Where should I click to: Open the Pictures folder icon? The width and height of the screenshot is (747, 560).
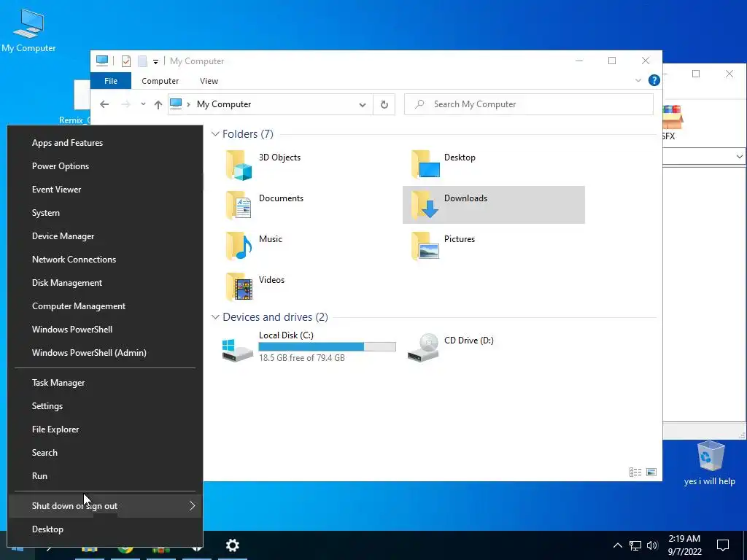pyautogui.click(x=425, y=246)
